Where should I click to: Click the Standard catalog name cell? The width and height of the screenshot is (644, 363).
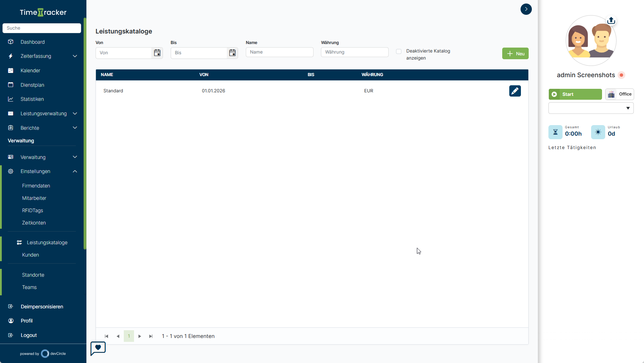coord(113,91)
